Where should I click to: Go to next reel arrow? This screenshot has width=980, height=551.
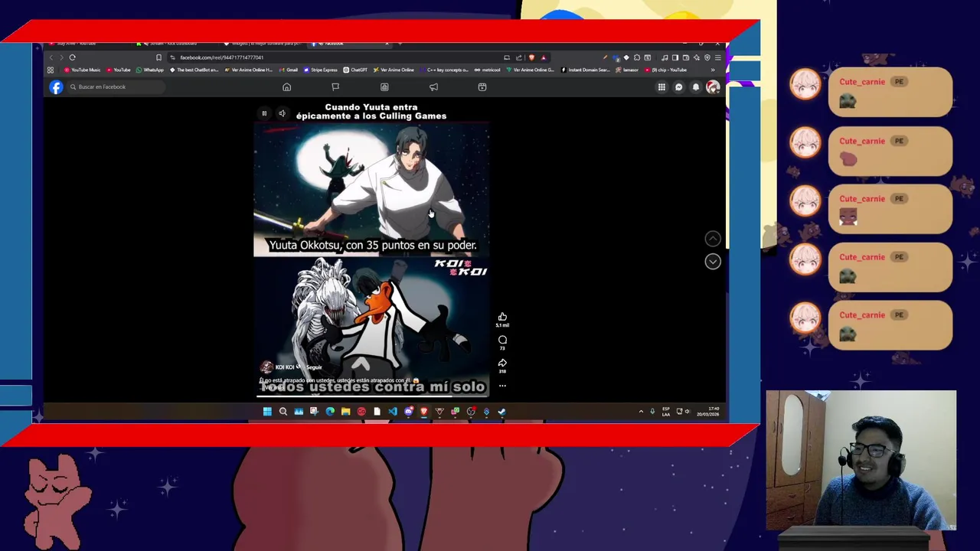(x=713, y=262)
